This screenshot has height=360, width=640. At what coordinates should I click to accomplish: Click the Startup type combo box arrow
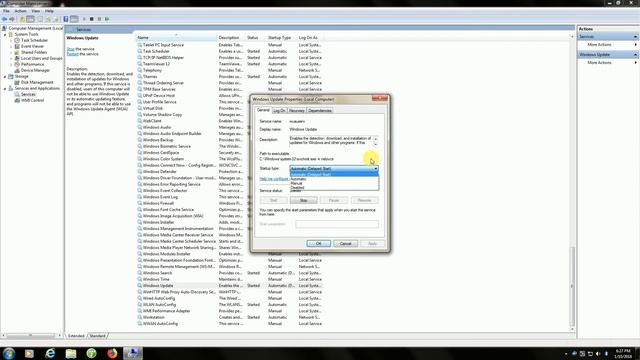[376, 169]
